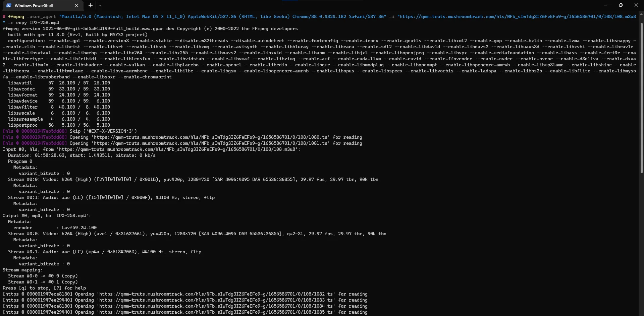The image size is (644, 316).
Task: Expand the new tab profile dropdown chevron
Action: click(100, 5)
